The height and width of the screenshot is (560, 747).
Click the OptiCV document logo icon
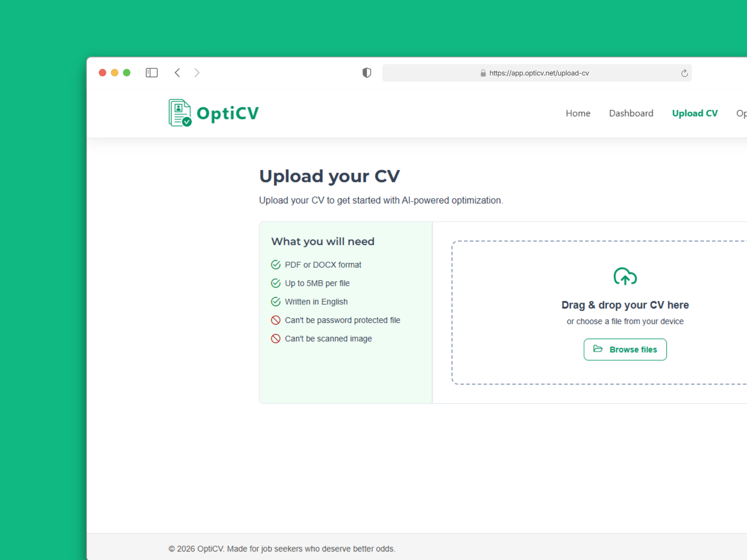pyautogui.click(x=180, y=113)
